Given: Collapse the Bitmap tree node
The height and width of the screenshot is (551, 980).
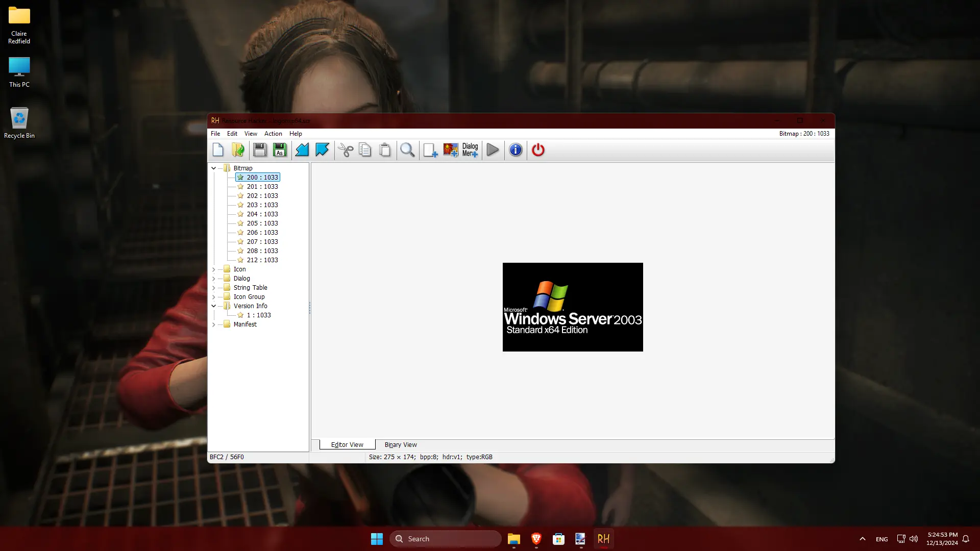Looking at the screenshot, I should click(214, 168).
